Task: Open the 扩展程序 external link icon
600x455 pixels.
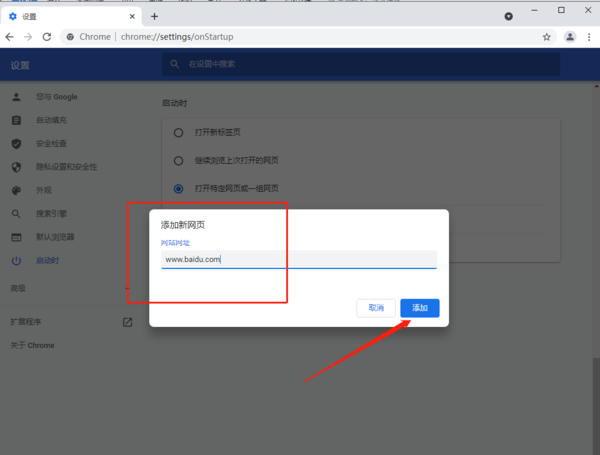Action: pos(127,322)
